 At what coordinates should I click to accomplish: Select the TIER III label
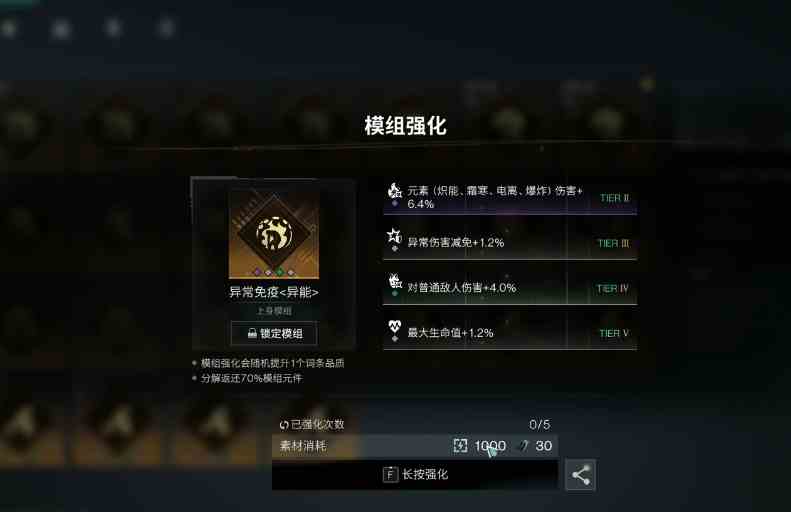coord(614,243)
